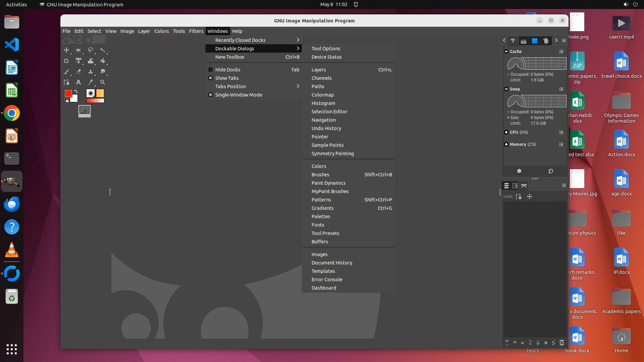This screenshot has width=644, height=362.
Task: Select the Move tool in toolbox
Action: tap(66, 50)
